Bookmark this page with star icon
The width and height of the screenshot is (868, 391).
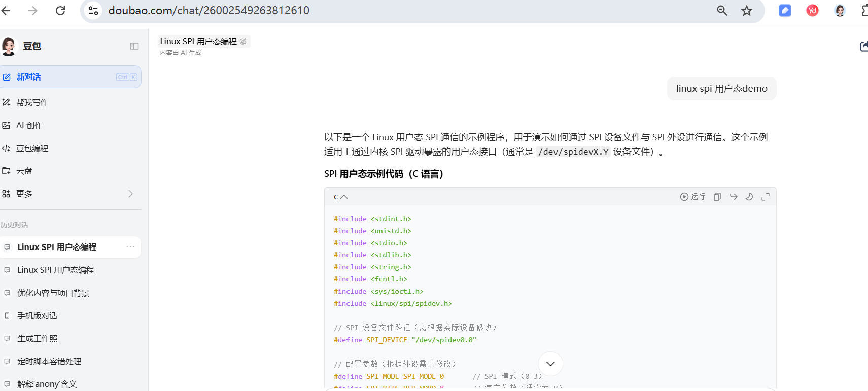746,11
